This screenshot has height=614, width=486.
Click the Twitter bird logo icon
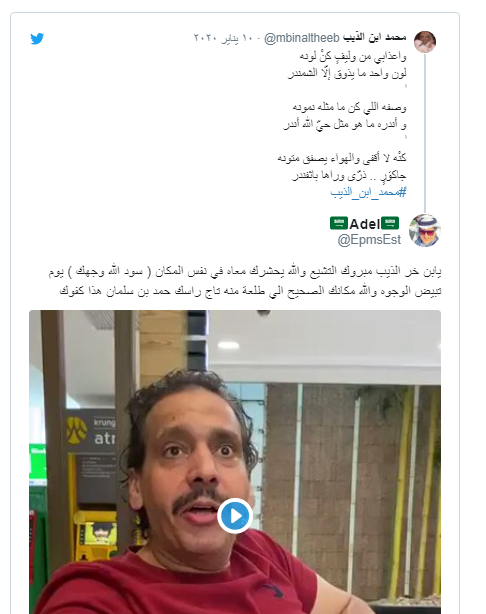pyautogui.click(x=37, y=39)
